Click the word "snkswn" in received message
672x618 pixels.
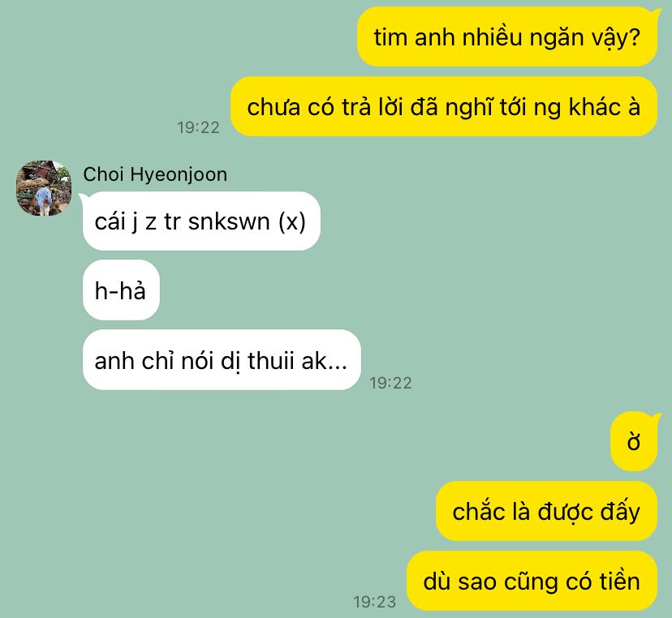(x=229, y=222)
